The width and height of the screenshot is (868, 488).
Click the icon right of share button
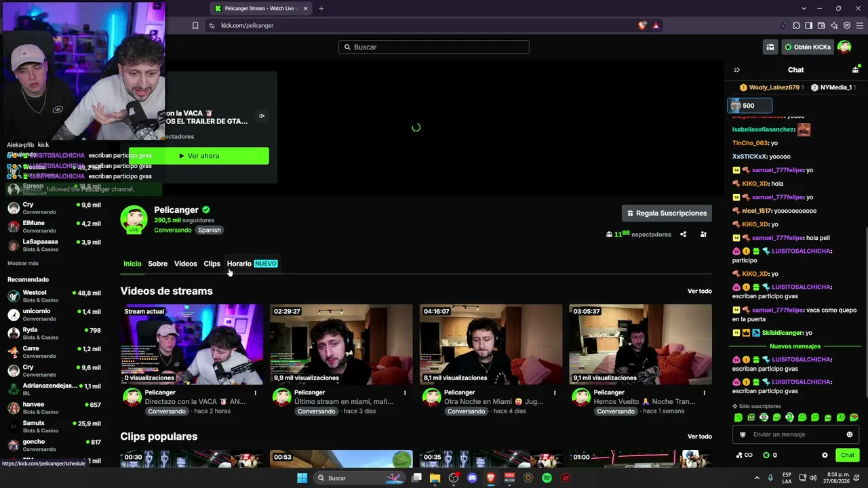(703, 235)
